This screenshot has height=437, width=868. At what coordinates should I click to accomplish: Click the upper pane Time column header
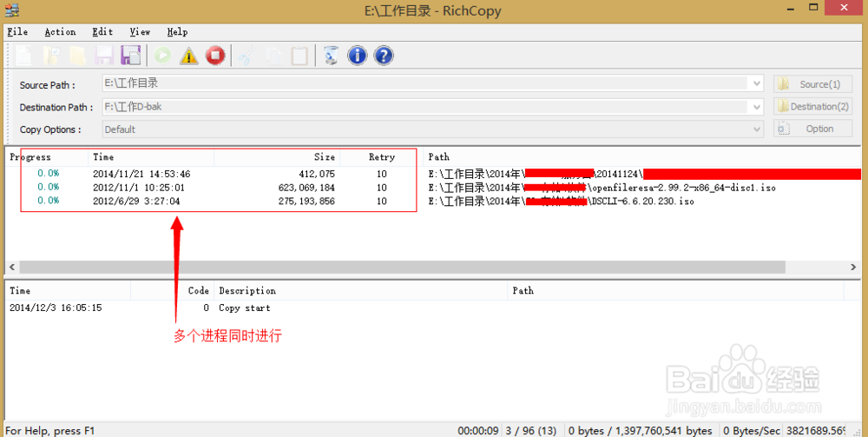pyautogui.click(x=151, y=157)
